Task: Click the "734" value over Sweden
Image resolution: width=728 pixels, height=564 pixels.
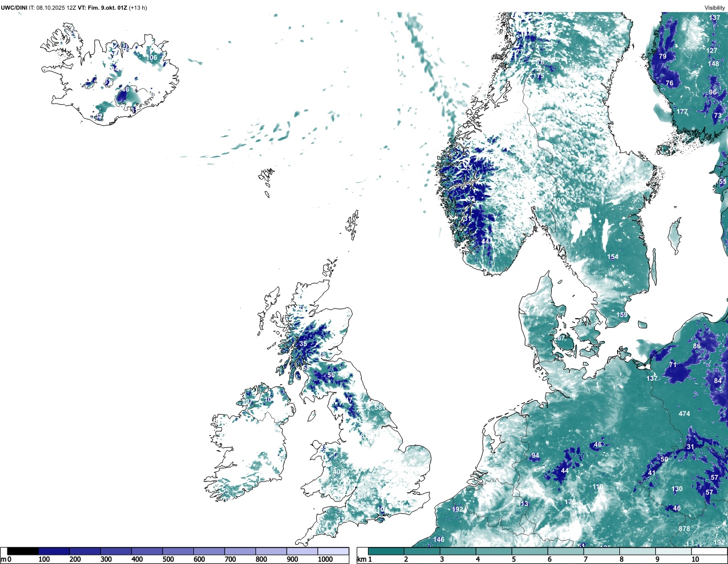Action: [579, 200]
